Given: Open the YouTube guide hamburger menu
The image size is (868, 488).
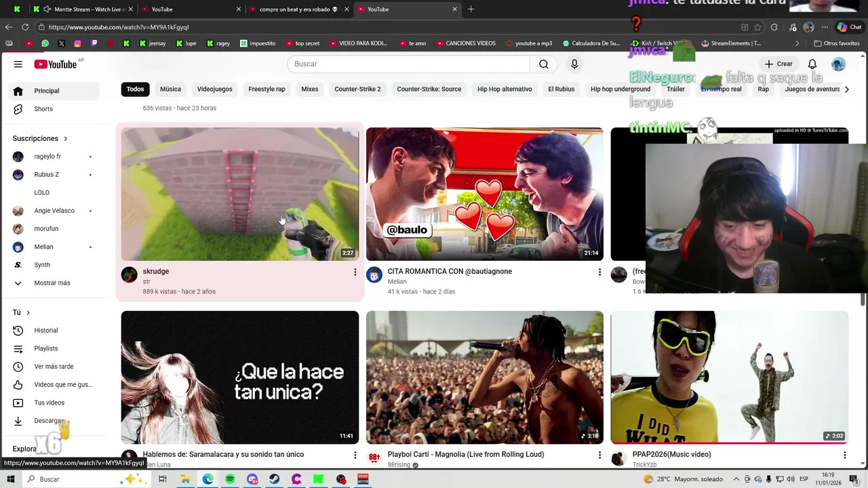Looking at the screenshot, I should [18, 64].
